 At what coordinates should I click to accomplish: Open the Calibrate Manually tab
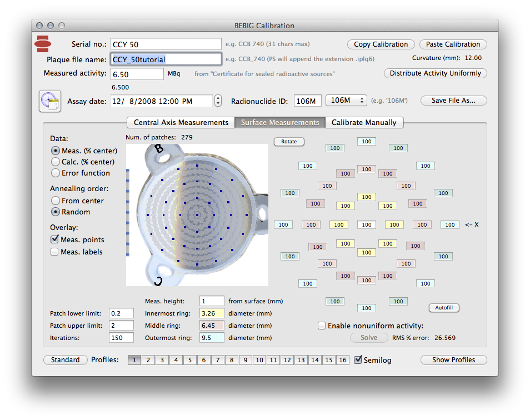(364, 122)
